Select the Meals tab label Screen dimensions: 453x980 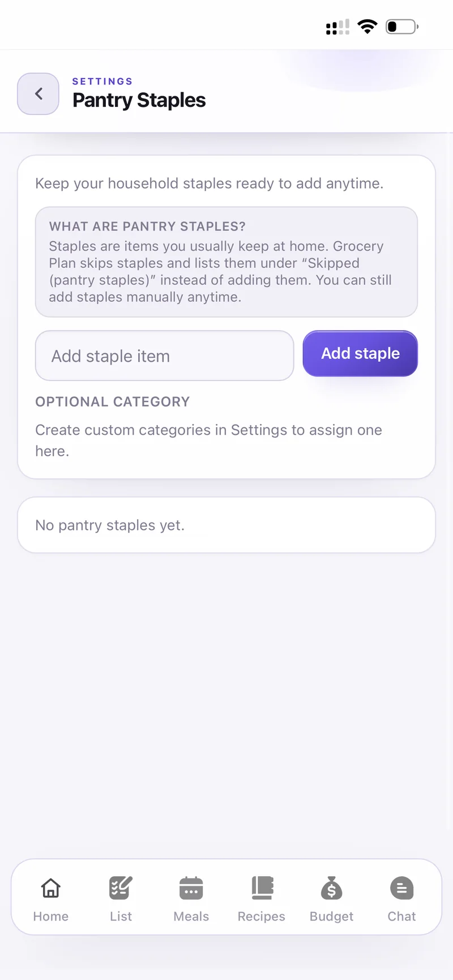[x=191, y=916]
